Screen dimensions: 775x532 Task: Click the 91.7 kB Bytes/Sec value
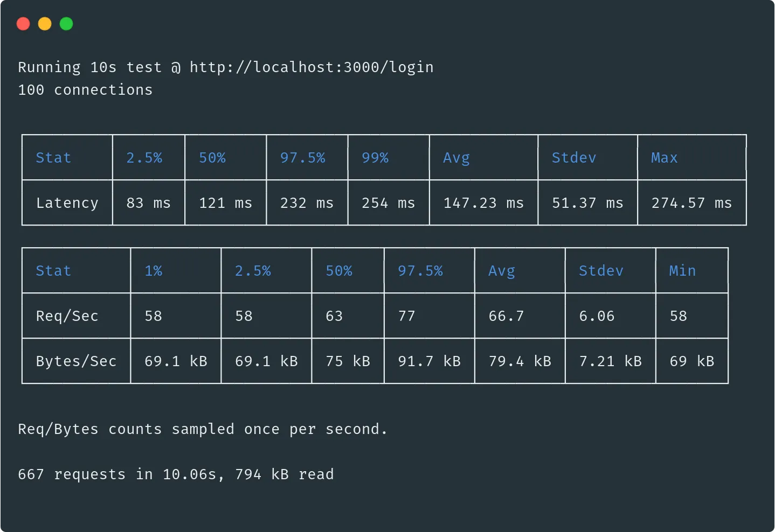click(x=429, y=361)
